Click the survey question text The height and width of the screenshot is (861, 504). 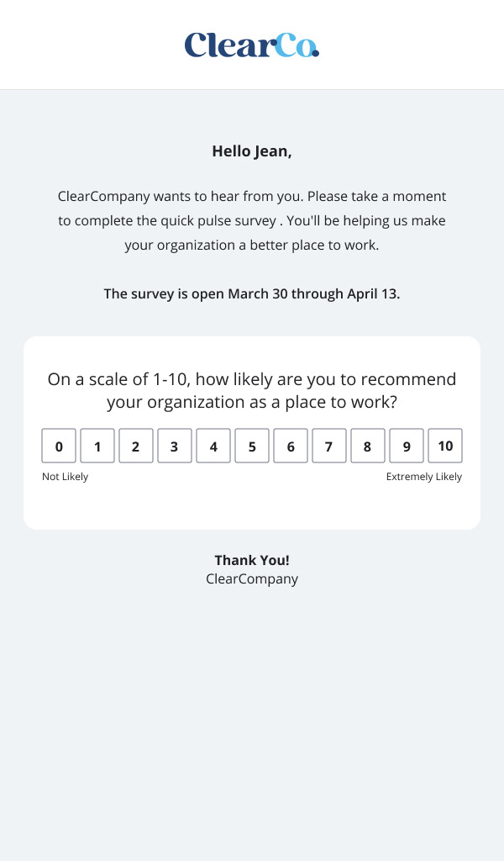252,390
